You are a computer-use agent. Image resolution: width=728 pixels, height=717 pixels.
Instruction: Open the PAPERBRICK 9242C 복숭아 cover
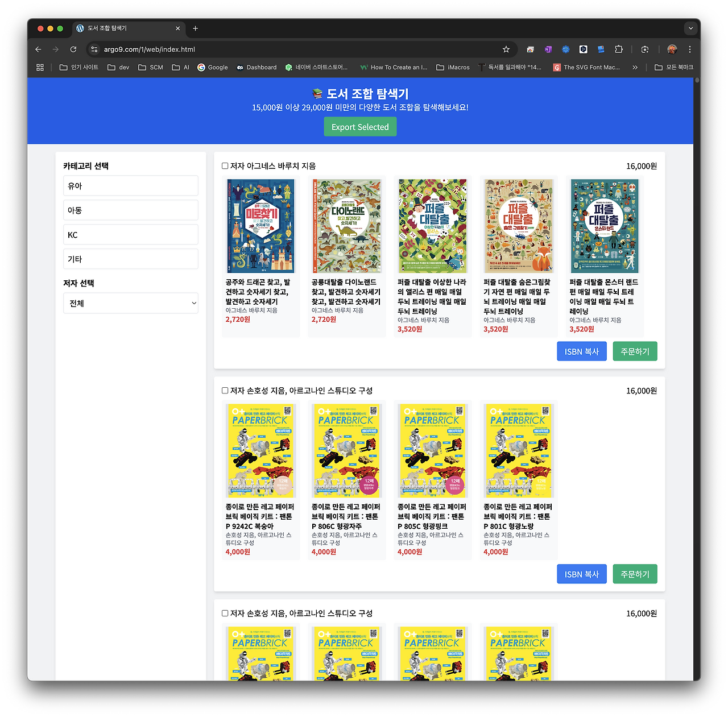[261, 451]
